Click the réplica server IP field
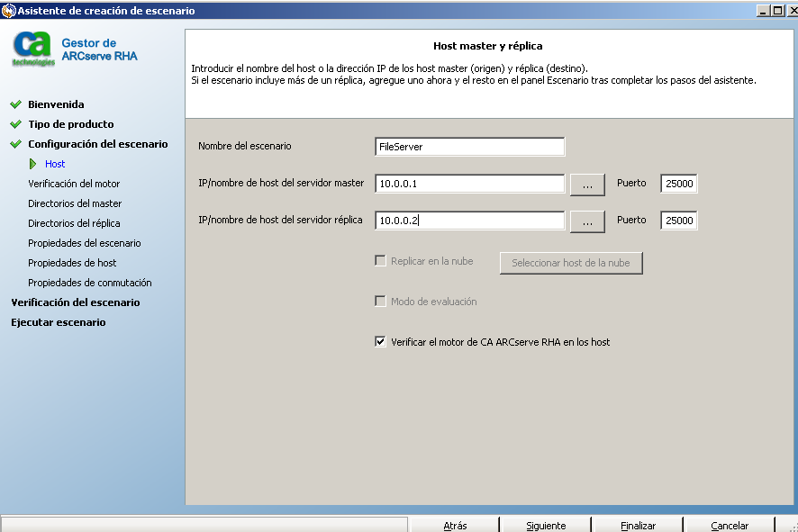 (470, 221)
